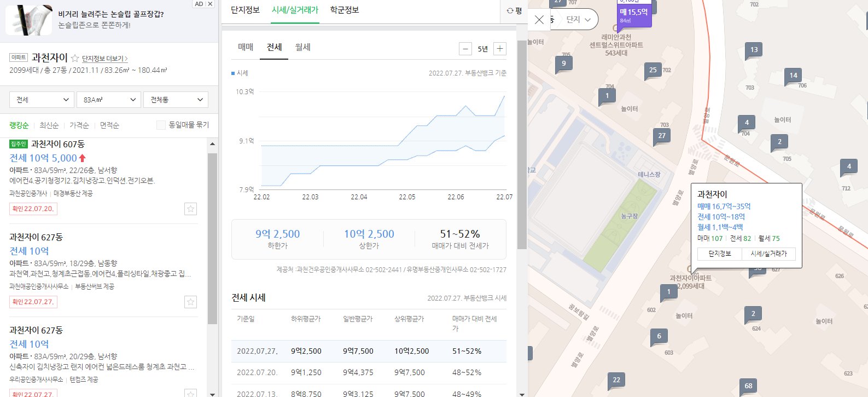Open the golf glove ad thumbnail
The width and height of the screenshot is (868, 397).
(x=29, y=20)
